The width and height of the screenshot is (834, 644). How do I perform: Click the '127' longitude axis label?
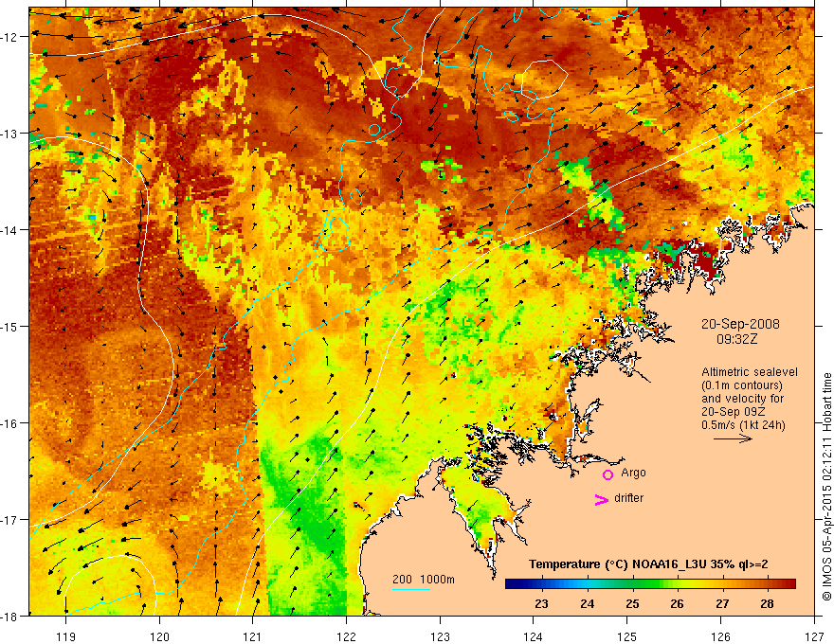[x=814, y=636]
